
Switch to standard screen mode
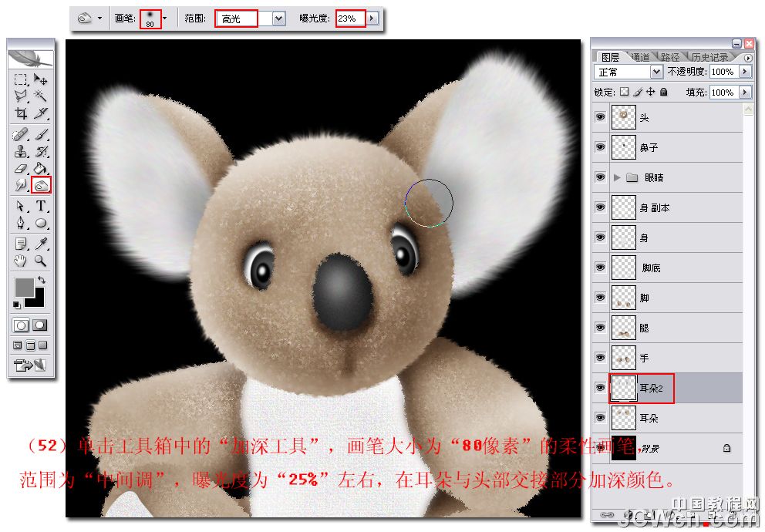pos(18,345)
